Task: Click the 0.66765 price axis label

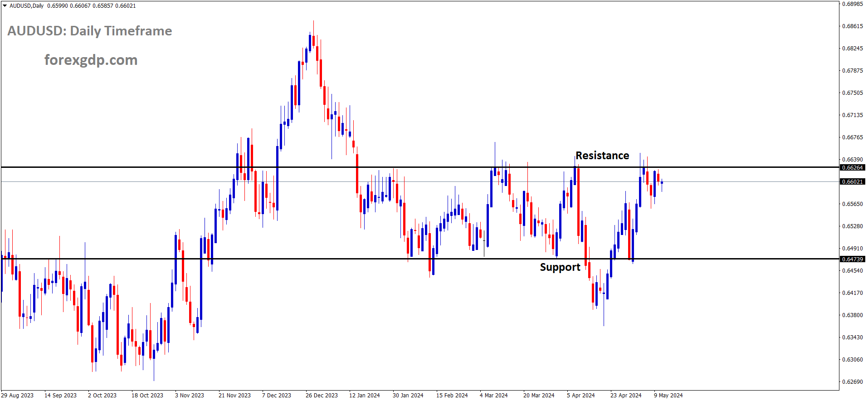Action: pyautogui.click(x=853, y=137)
